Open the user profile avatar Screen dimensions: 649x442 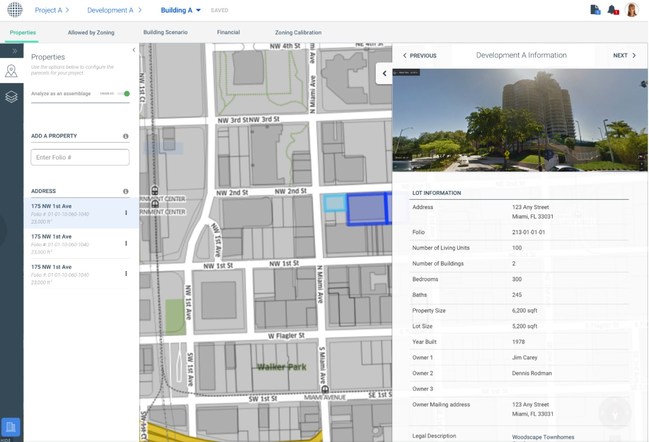click(632, 10)
